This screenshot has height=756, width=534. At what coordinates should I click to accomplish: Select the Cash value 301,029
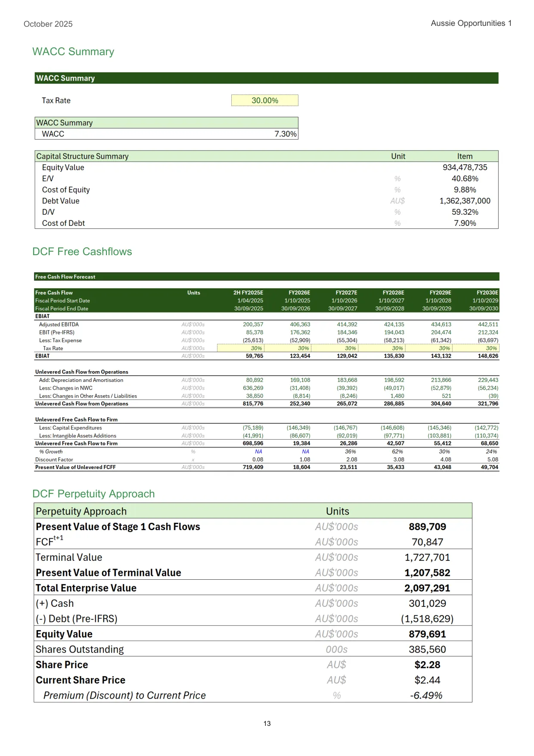pos(427,603)
